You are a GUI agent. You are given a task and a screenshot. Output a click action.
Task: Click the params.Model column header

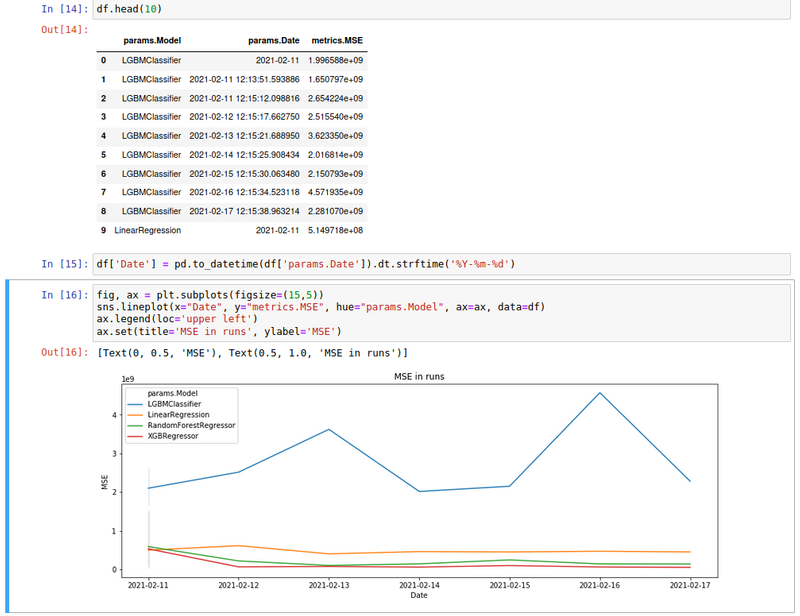(x=151, y=41)
